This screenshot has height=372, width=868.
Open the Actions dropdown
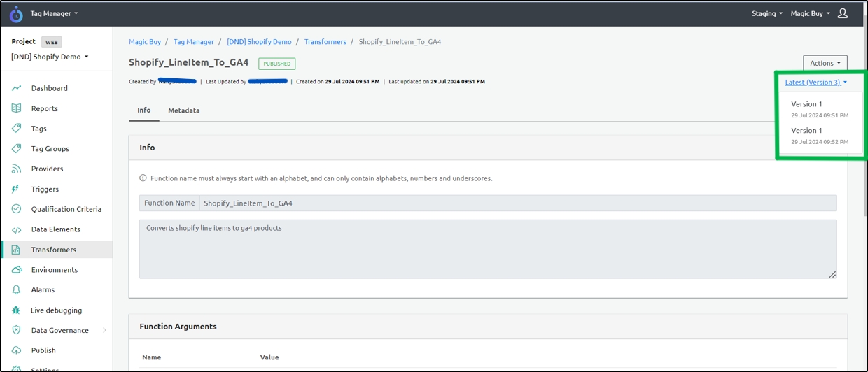click(825, 63)
